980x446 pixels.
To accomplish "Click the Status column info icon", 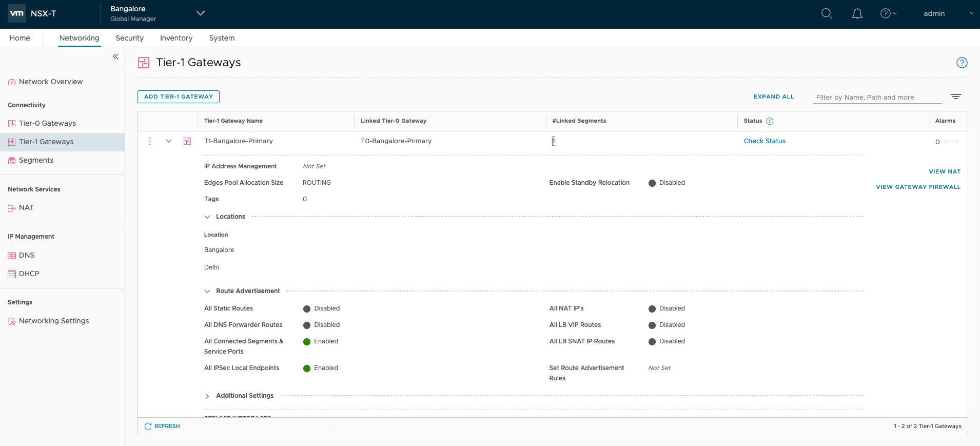I will [769, 121].
